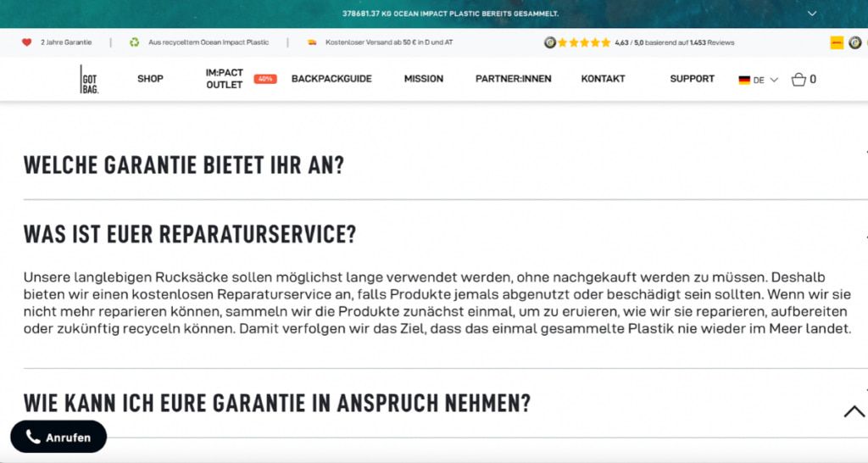This screenshot has width=868, height=463.
Task: Open the shopping cart basket icon
Action: (798, 80)
